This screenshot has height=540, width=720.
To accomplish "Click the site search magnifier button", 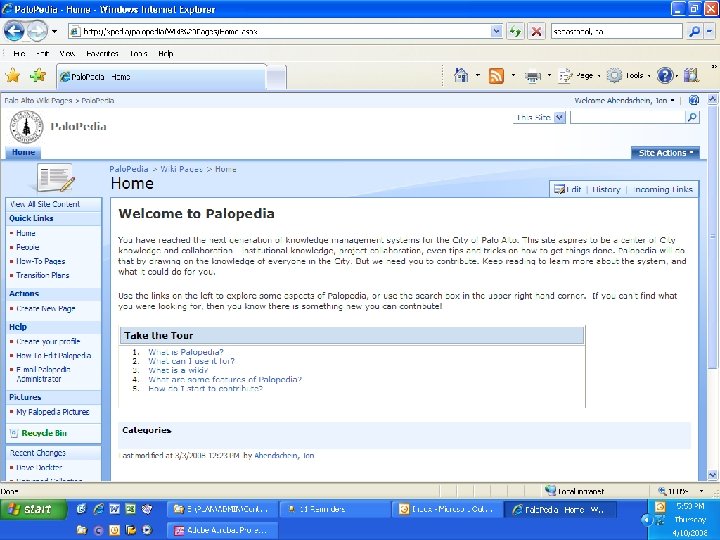I will [x=692, y=118].
